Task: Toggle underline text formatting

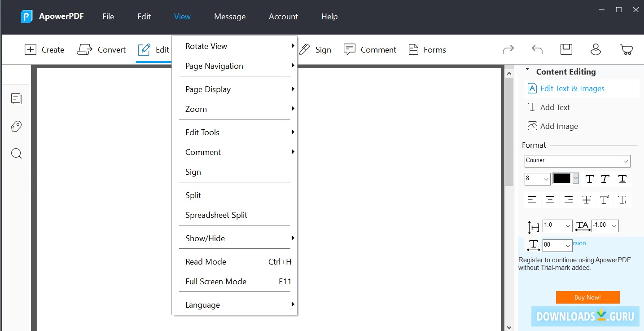Action: [622, 179]
